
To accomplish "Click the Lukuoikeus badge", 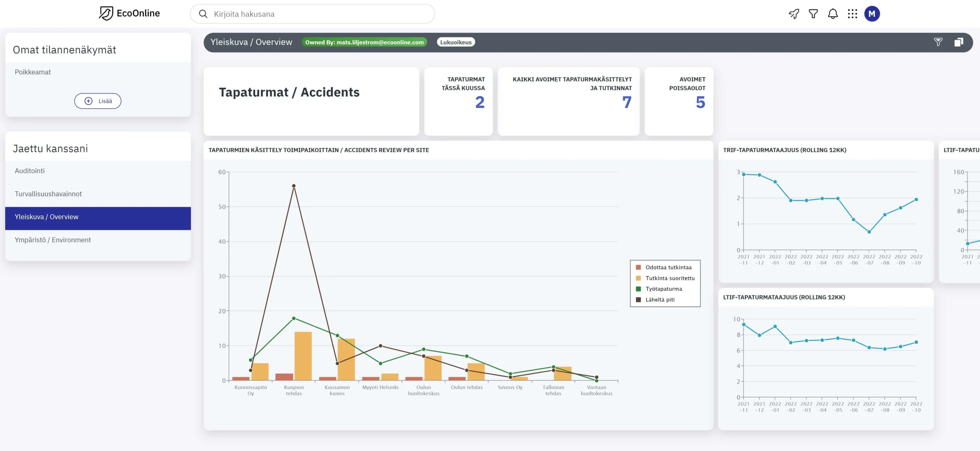I will tap(456, 42).
